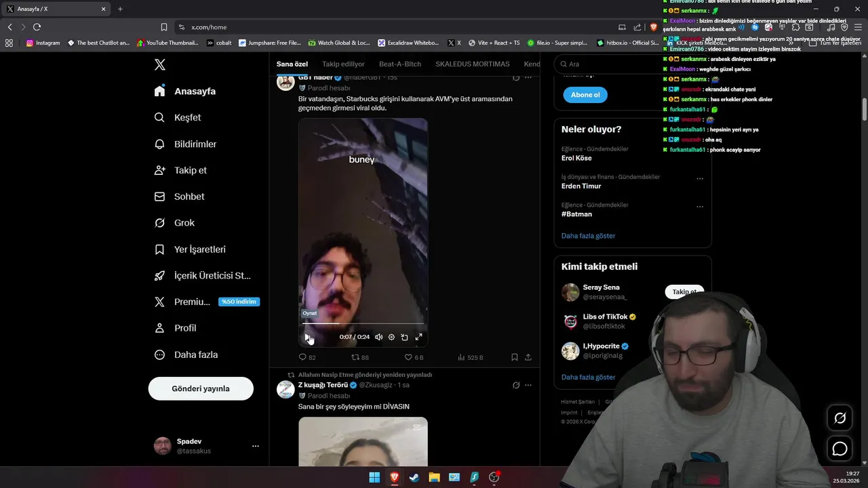Viewport: 868px width, 488px height.
Task: View stats of GBT haber post
Action: point(470,357)
